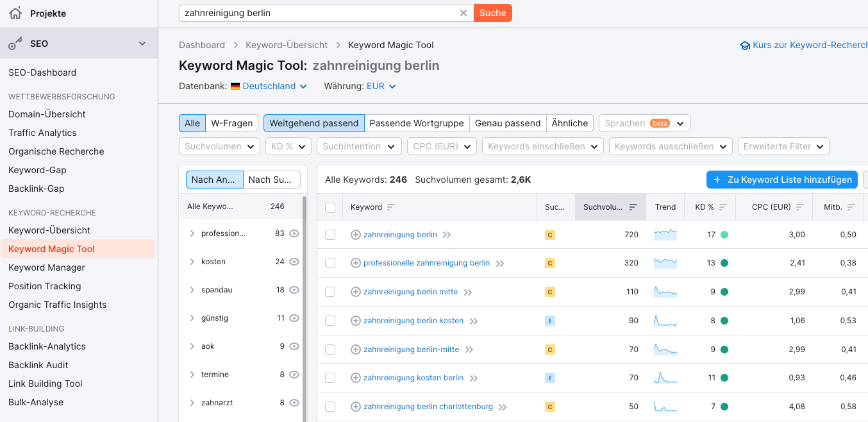This screenshot has width=868, height=422.
Task: Open the double arrow next to professionelle zahnreinigung berlin
Action: (x=499, y=263)
